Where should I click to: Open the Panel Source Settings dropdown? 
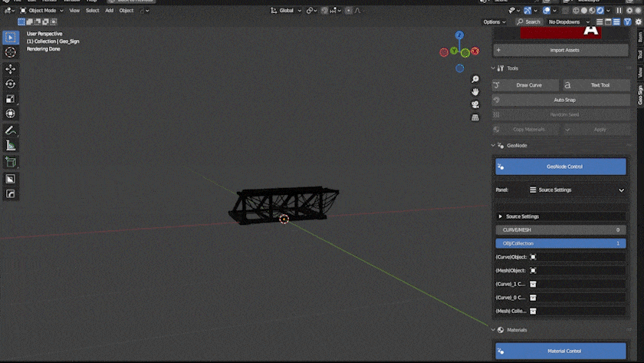click(x=577, y=190)
